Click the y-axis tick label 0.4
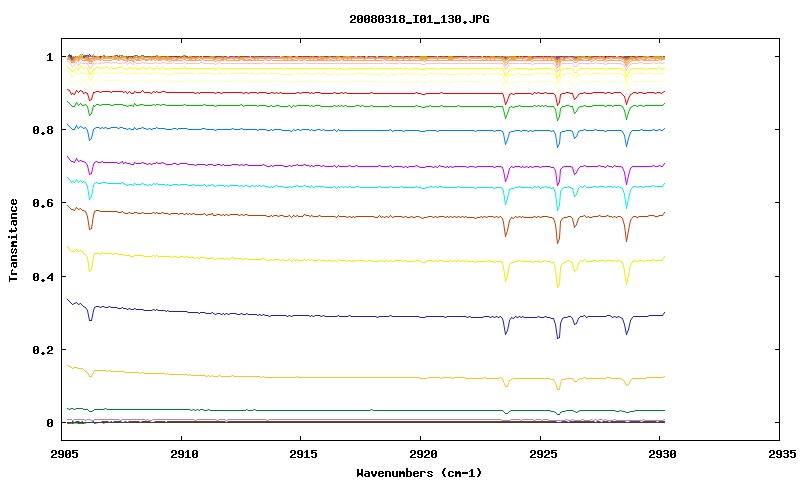The height and width of the screenshot is (480, 800). point(43,276)
